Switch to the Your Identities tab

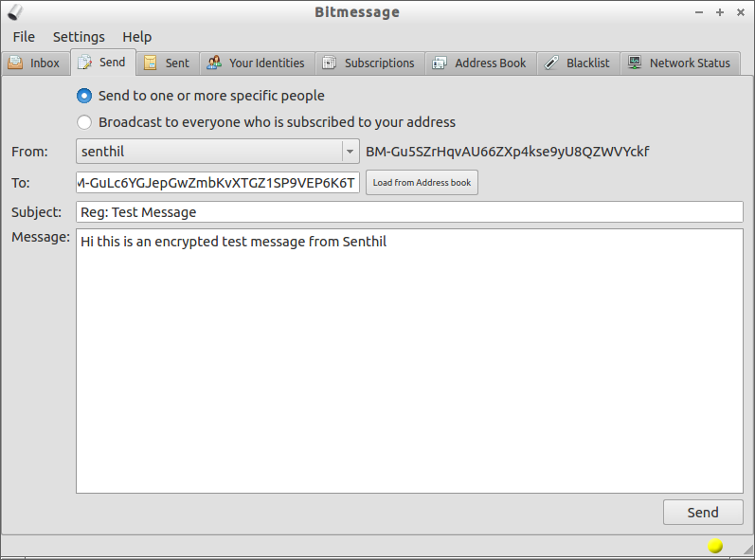[257, 63]
